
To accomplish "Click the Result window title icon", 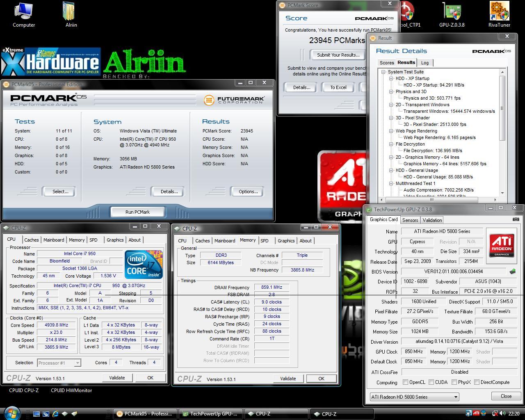I will click(373, 38).
